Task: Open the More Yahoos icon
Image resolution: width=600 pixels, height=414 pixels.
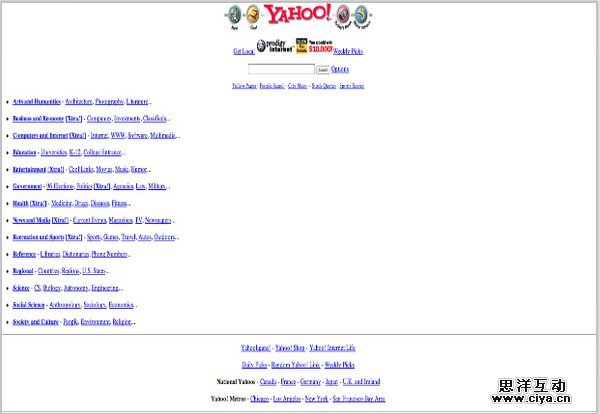Action: 361,16
